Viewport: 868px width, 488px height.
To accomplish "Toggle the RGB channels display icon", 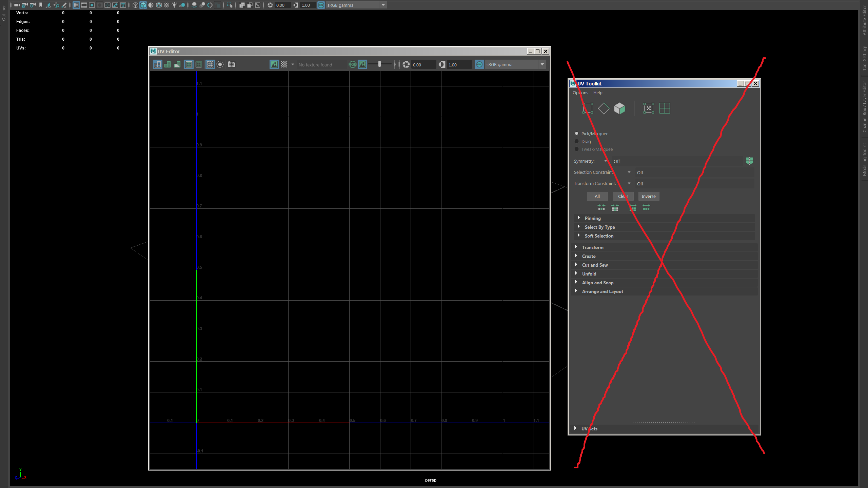I will pyautogui.click(x=353, y=64).
